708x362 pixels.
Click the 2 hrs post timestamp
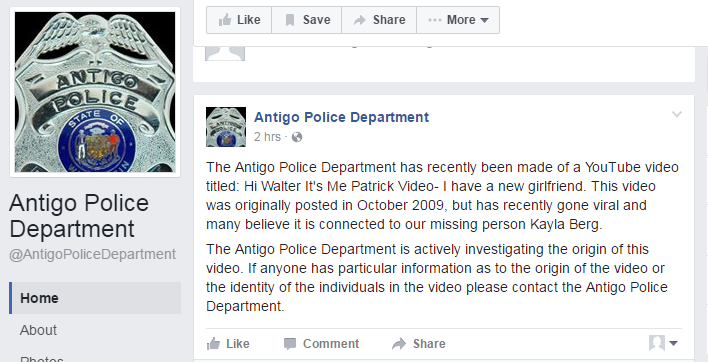[267, 137]
